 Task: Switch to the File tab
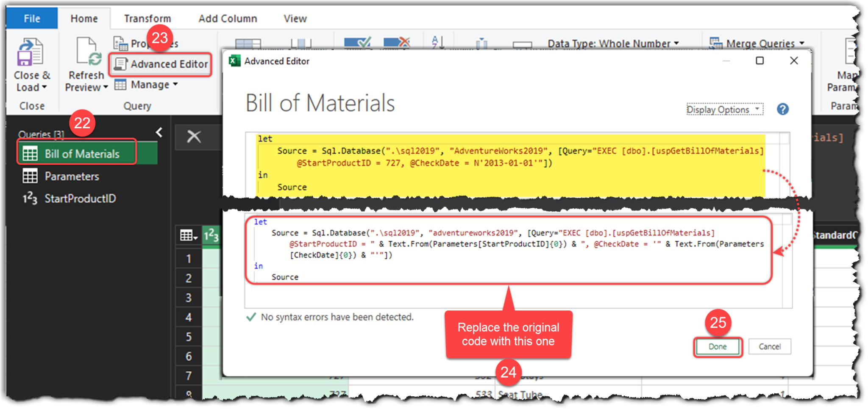(32, 18)
